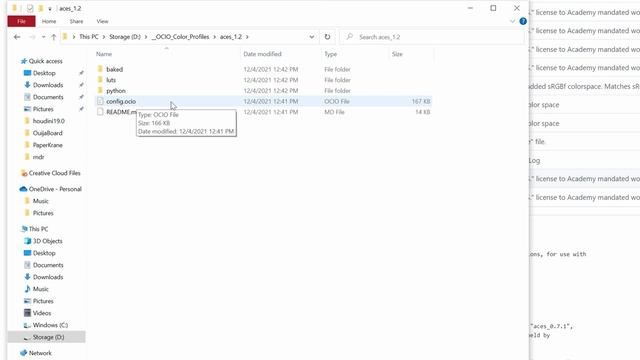Open Quick access in navigation pane
The image size is (640, 360).
click(45, 61)
